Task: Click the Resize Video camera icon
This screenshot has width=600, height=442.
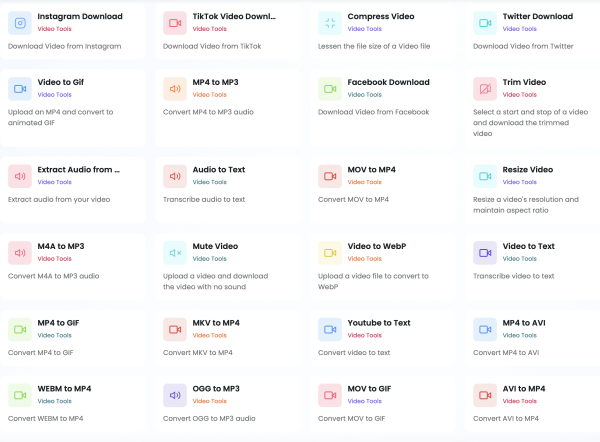Action: click(485, 176)
